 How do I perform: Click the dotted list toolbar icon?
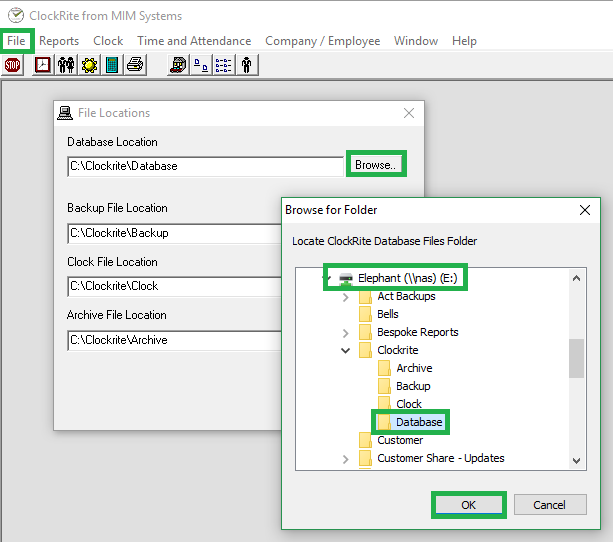(x=224, y=65)
